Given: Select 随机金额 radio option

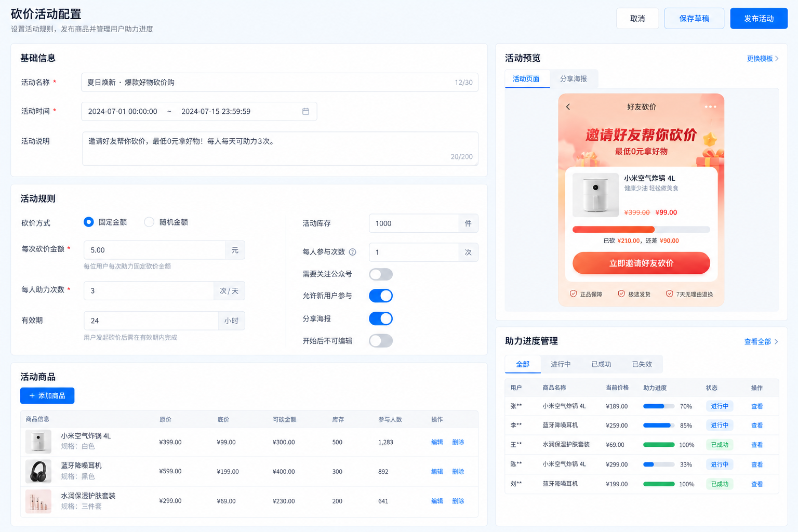Looking at the screenshot, I should [x=149, y=222].
